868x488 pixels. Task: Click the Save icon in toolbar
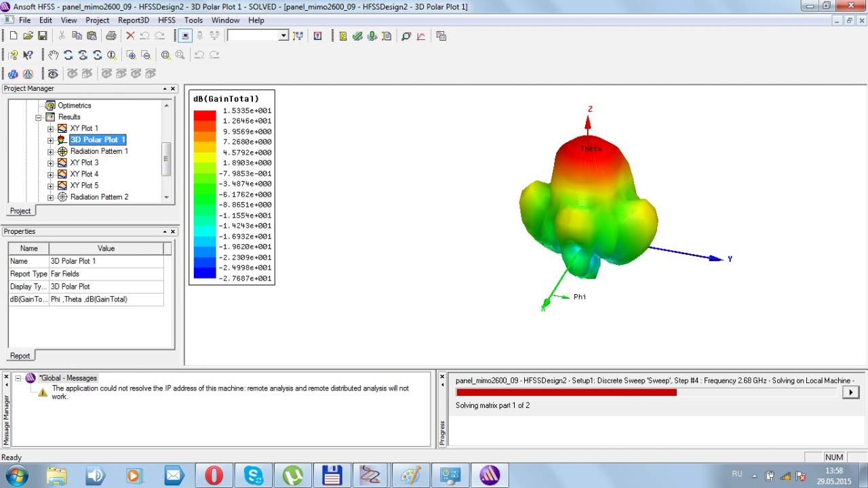(x=42, y=36)
